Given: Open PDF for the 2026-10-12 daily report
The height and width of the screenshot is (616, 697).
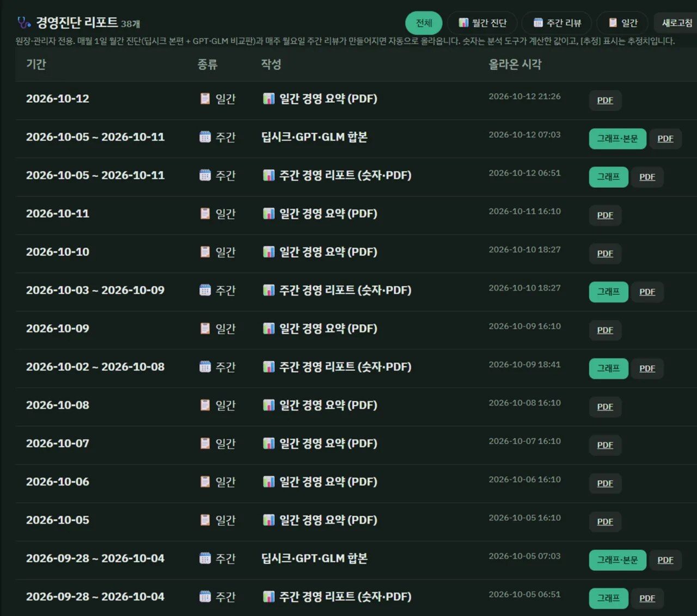Looking at the screenshot, I should coord(605,101).
